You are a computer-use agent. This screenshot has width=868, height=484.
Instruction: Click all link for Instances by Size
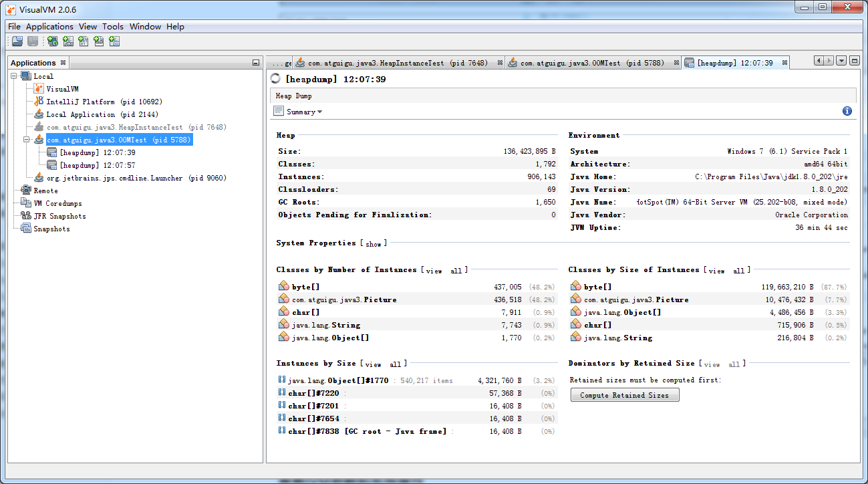tap(396, 364)
